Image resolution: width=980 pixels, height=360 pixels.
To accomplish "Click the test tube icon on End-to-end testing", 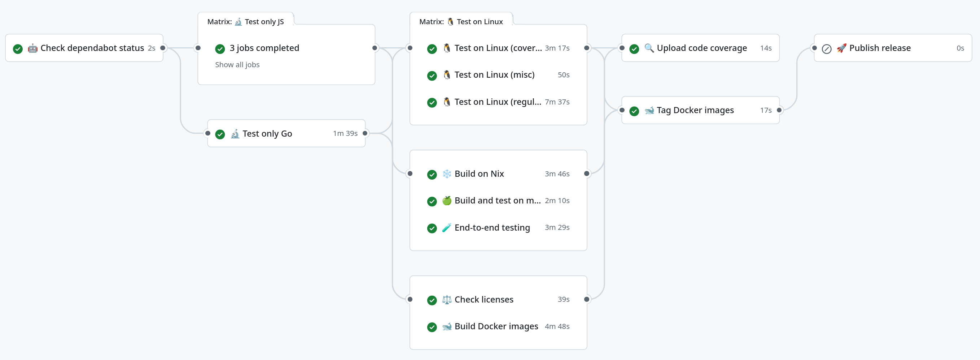I will point(447,227).
